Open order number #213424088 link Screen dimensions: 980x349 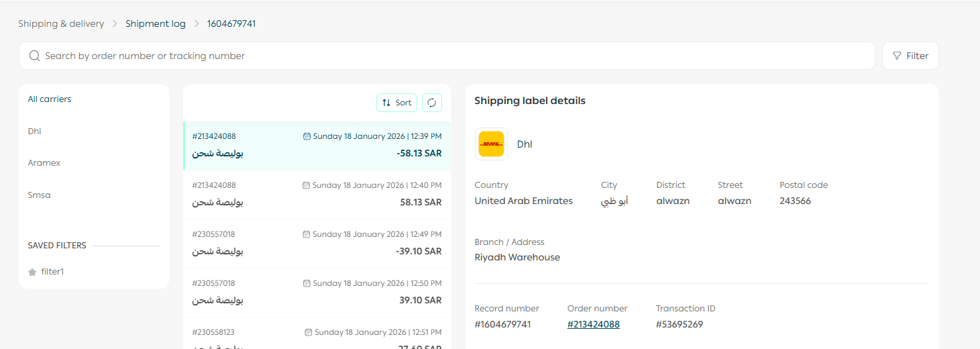593,325
